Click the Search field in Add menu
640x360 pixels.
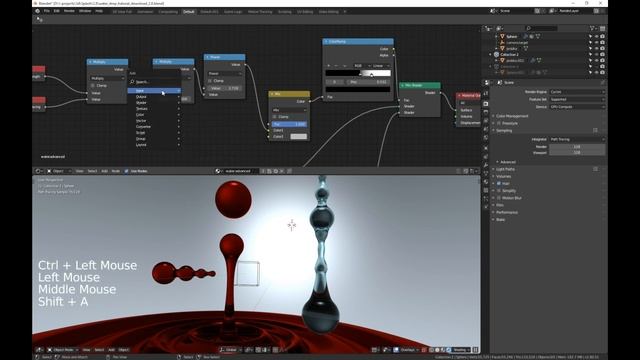155,82
